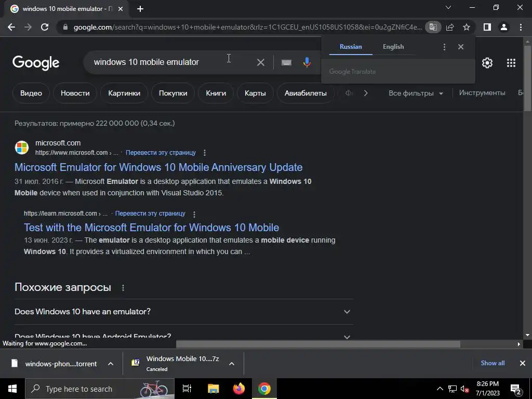Filter results by Книги
Image resolution: width=532 pixels, height=399 pixels.
[x=216, y=93]
